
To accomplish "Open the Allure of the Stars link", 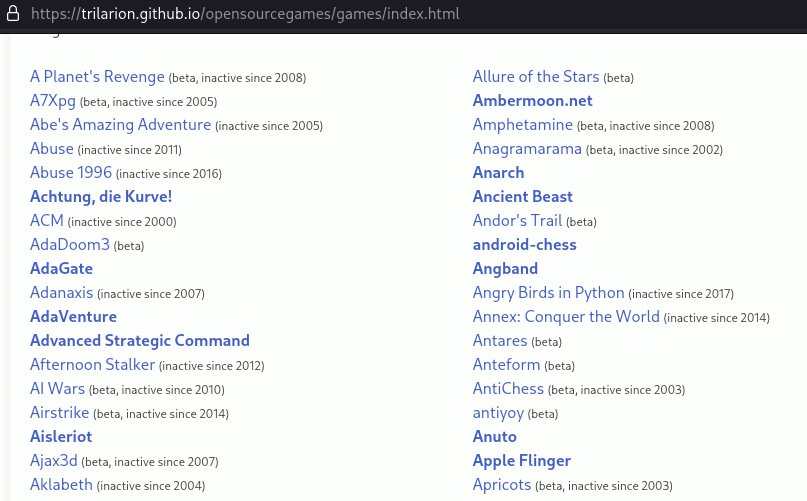I will point(536,77).
